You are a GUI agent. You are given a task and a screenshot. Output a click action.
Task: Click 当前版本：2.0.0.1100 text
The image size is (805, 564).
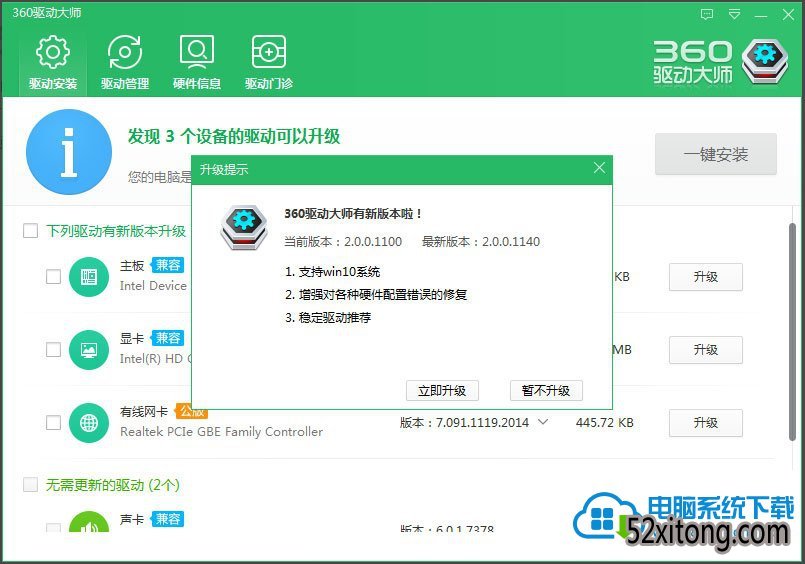pyautogui.click(x=343, y=241)
